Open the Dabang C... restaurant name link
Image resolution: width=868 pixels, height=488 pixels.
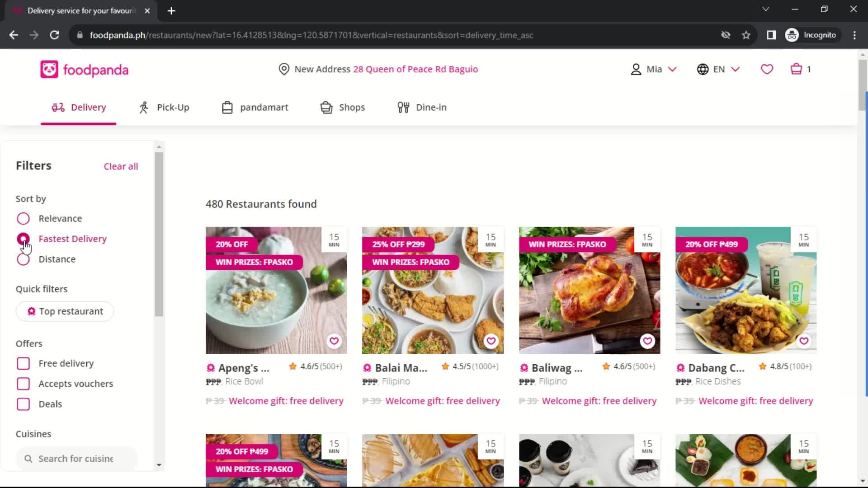716,368
